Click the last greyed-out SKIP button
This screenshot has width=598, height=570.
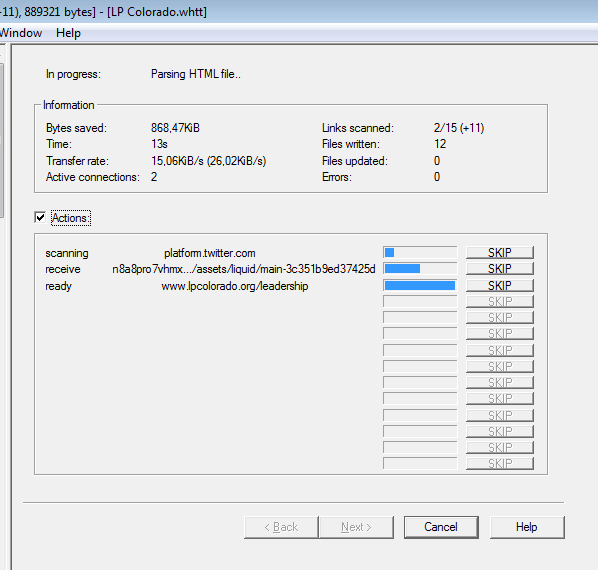[x=500, y=463]
